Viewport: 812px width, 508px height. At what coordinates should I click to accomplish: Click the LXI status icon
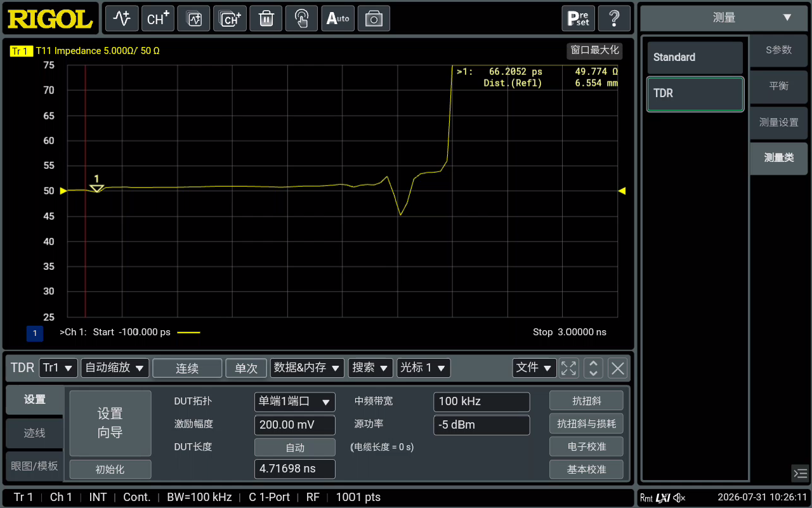[663, 498]
